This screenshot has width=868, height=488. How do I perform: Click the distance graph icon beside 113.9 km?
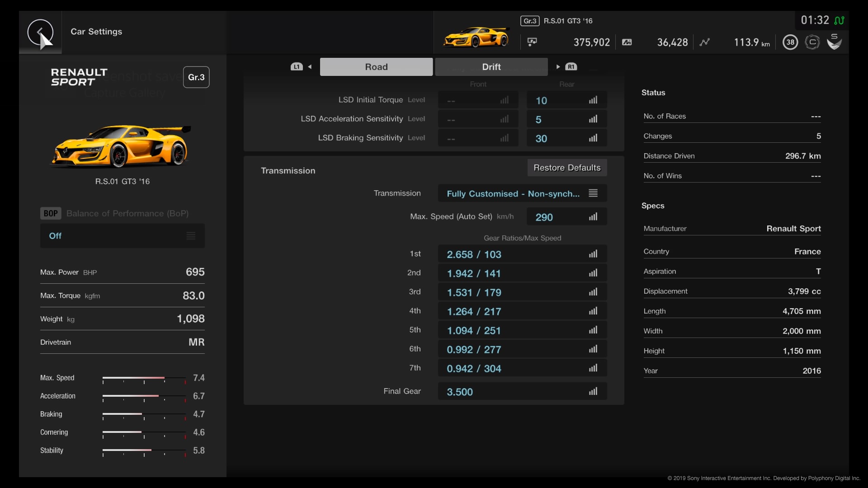(704, 42)
